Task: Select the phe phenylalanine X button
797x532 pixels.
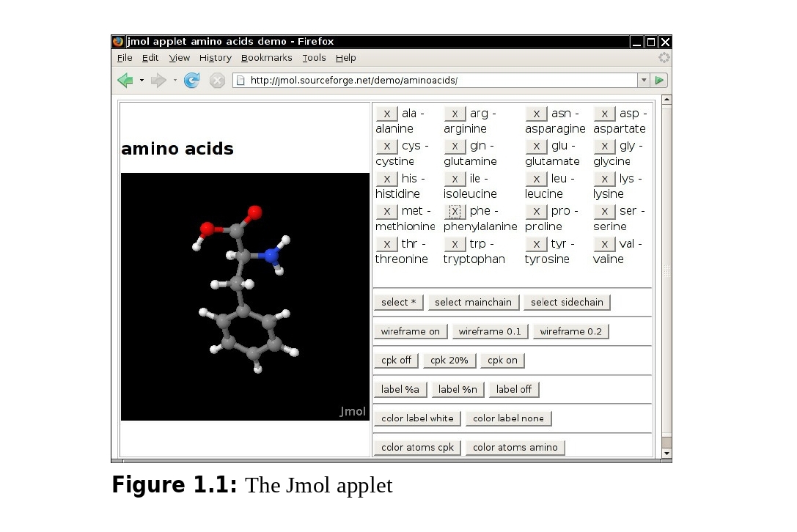Action: tap(455, 211)
